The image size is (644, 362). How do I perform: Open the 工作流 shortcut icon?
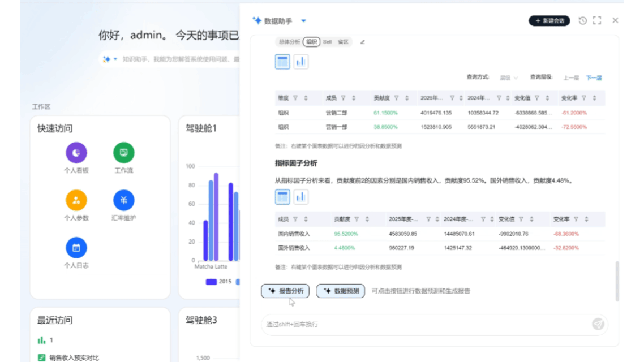[x=123, y=153]
